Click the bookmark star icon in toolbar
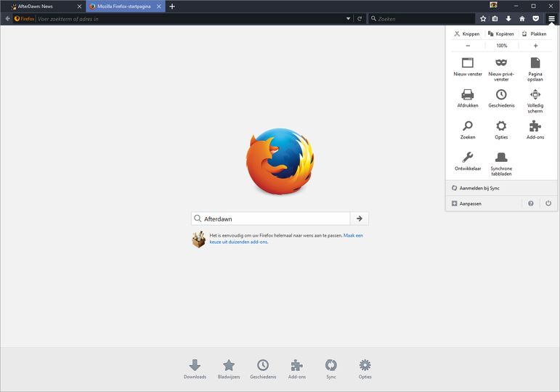 483,19
